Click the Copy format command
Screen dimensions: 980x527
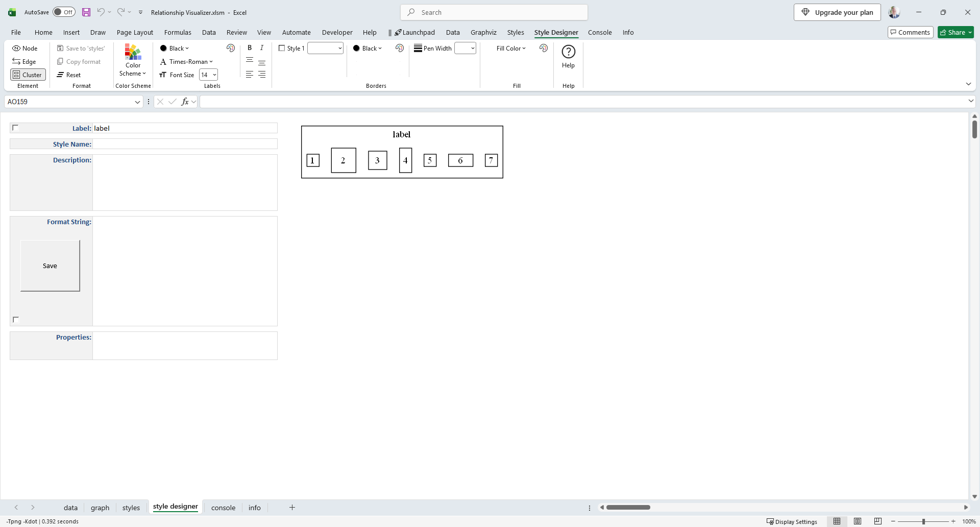tap(79, 61)
